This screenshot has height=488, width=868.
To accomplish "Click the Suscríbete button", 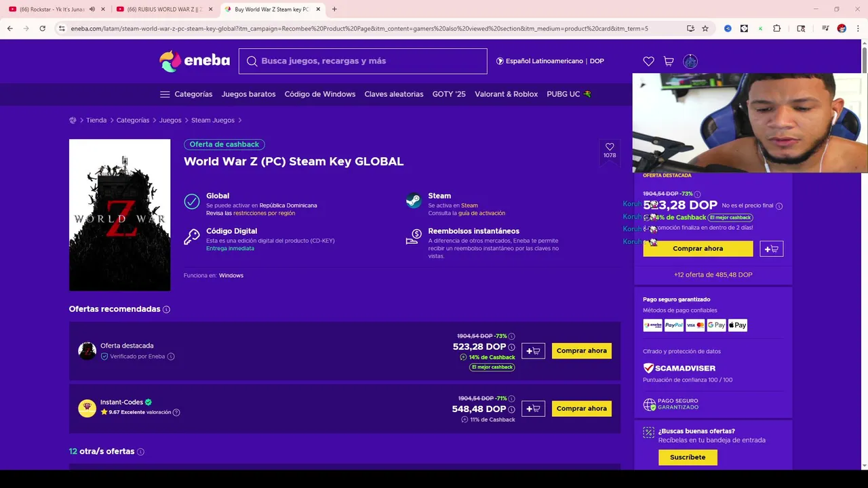I will point(688,457).
